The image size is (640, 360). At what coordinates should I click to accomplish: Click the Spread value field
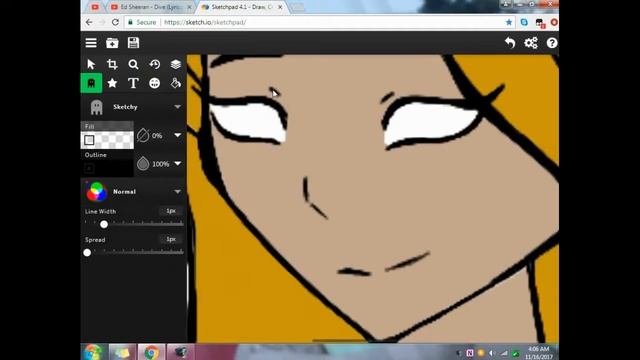tap(171, 239)
